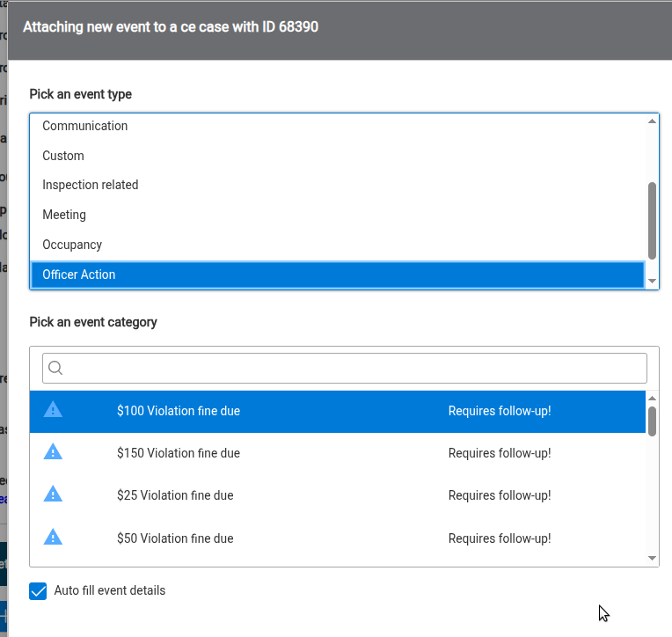Click the warning icon beside $150 Violation fine due
The height and width of the screenshot is (637, 672).
click(53, 452)
